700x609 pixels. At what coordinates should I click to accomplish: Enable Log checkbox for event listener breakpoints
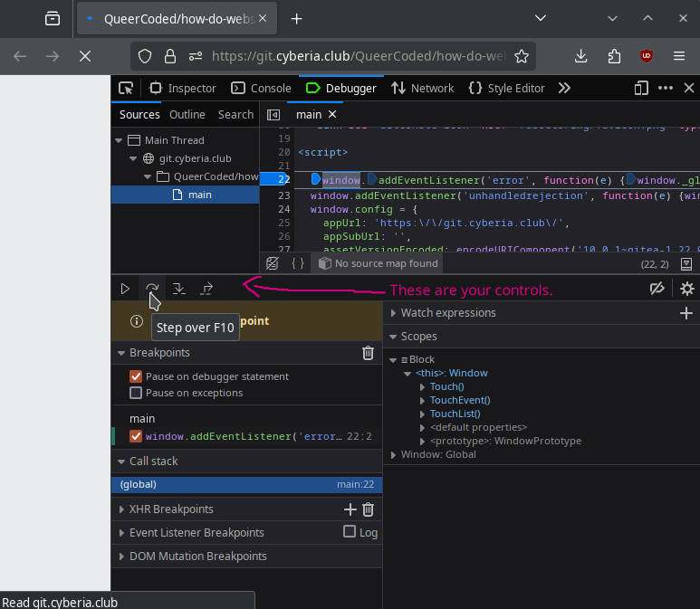pyautogui.click(x=350, y=531)
